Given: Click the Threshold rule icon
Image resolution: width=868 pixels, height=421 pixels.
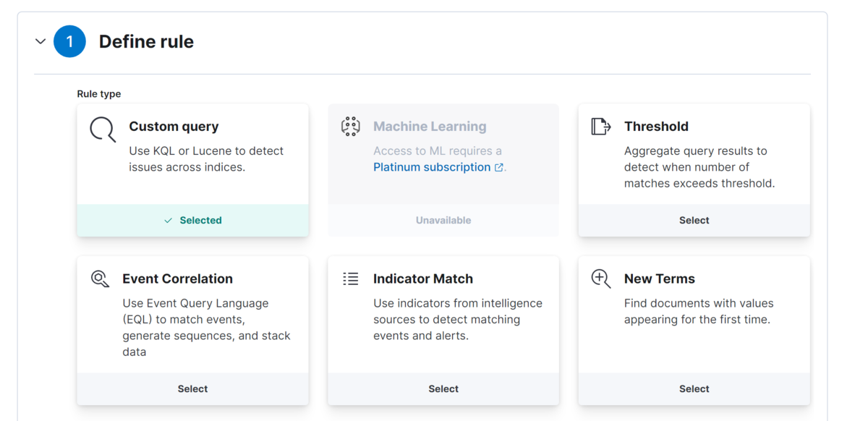Looking at the screenshot, I should 601,127.
